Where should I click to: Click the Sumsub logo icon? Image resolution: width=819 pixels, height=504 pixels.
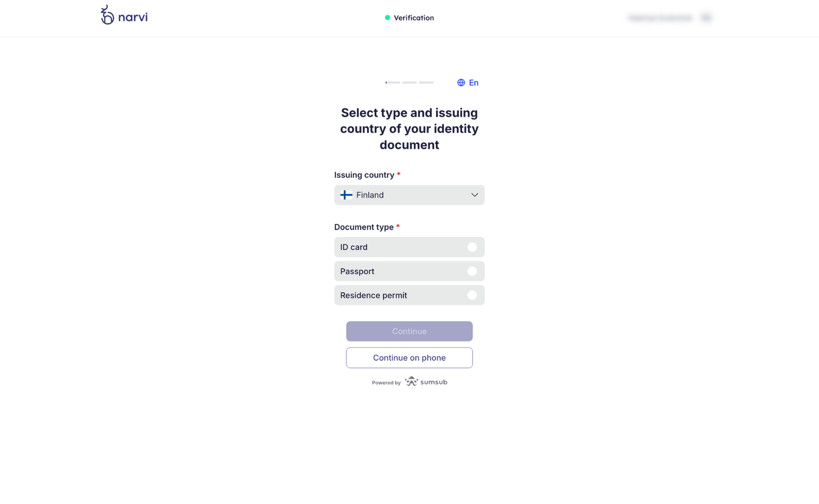411,382
